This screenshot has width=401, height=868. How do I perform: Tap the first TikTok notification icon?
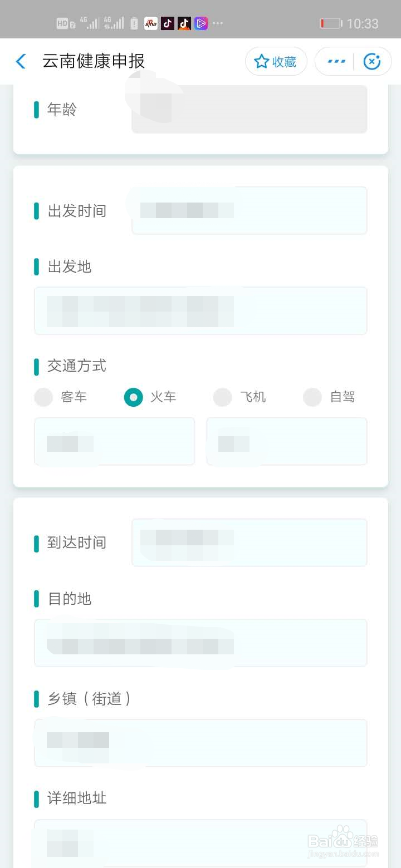tap(168, 23)
